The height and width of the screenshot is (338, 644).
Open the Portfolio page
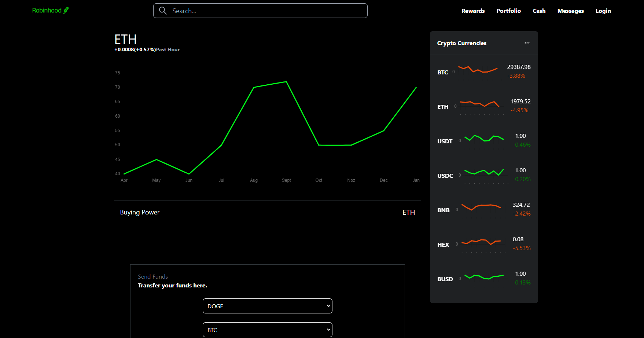[x=508, y=11]
